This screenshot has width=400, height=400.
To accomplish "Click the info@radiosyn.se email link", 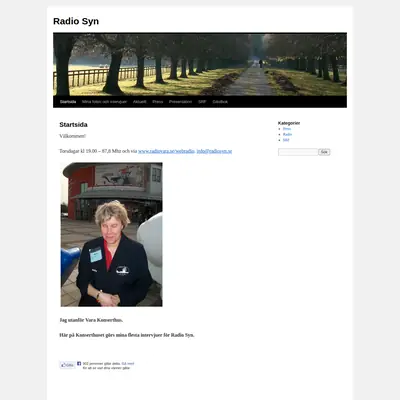I will click(214, 151).
